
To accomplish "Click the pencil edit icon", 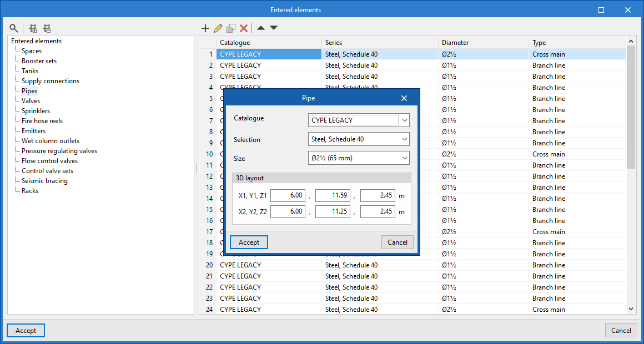I will coord(218,28).
